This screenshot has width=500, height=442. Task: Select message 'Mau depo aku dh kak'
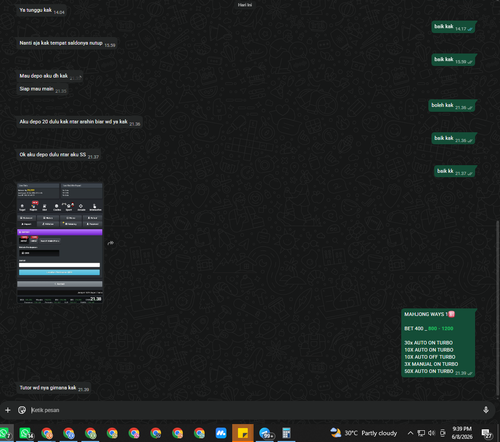pos(50,76)
